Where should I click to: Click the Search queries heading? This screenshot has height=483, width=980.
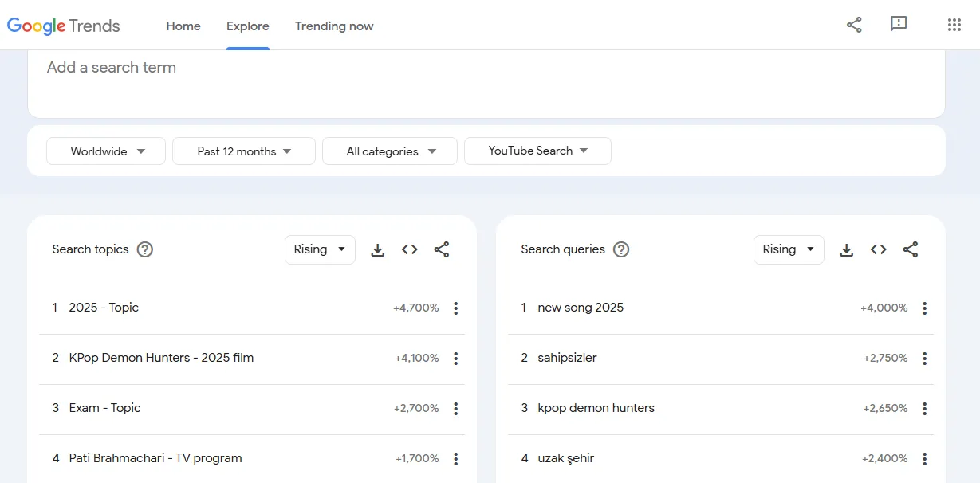coord(563,249)
